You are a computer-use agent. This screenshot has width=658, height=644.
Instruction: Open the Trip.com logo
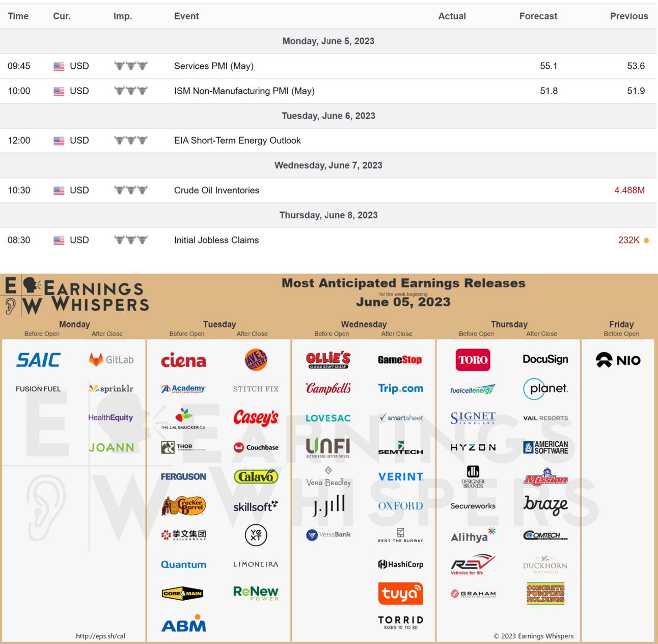(x=400, y=388)
